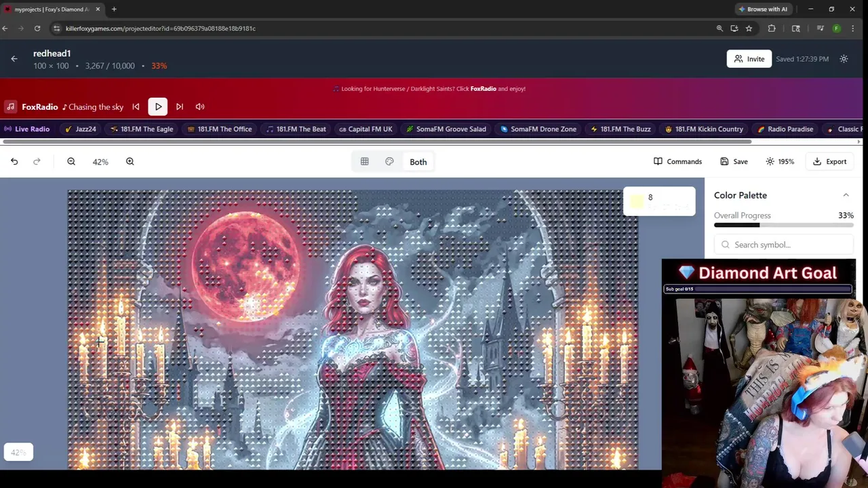Undo the last canvas action

(x=14, y=161)
